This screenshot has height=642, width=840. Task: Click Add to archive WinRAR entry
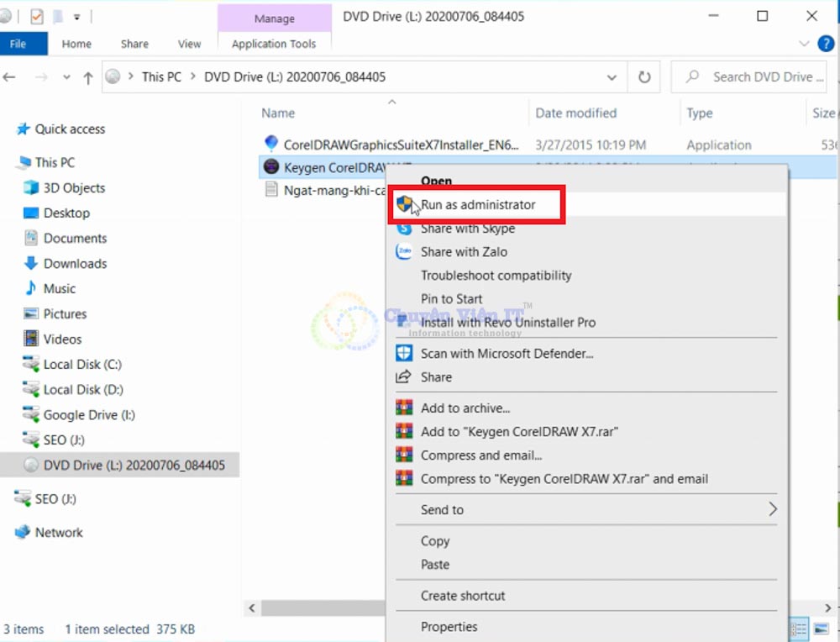coord(465,408)
